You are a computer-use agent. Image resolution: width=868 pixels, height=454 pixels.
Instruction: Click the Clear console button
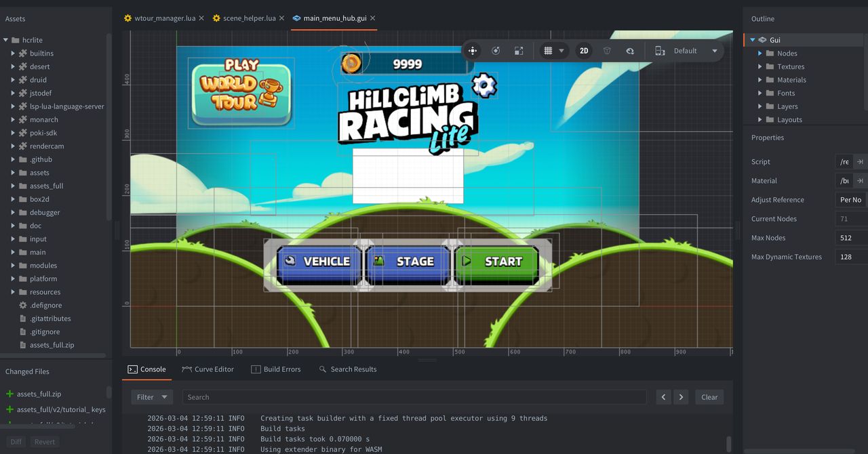[x=709, y=397]
